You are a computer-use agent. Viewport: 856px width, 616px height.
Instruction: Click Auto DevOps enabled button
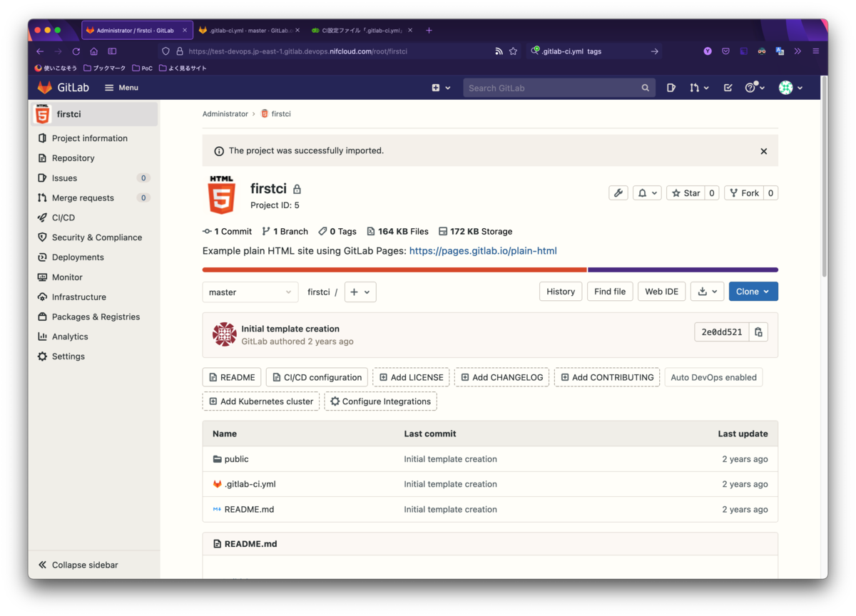713,378
